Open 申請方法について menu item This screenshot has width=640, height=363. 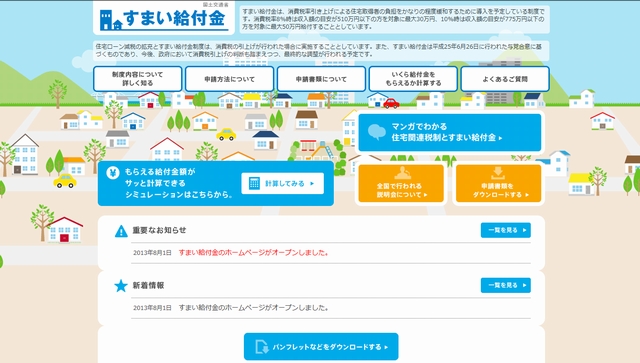[229, 79]
